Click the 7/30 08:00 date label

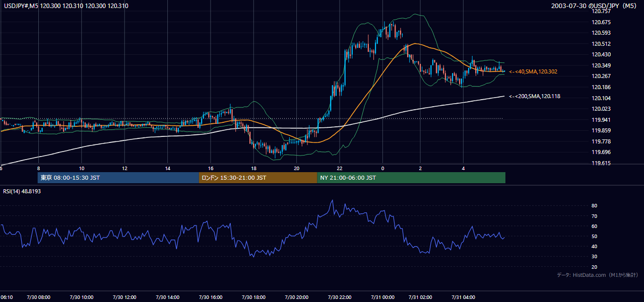coord(38,297)
